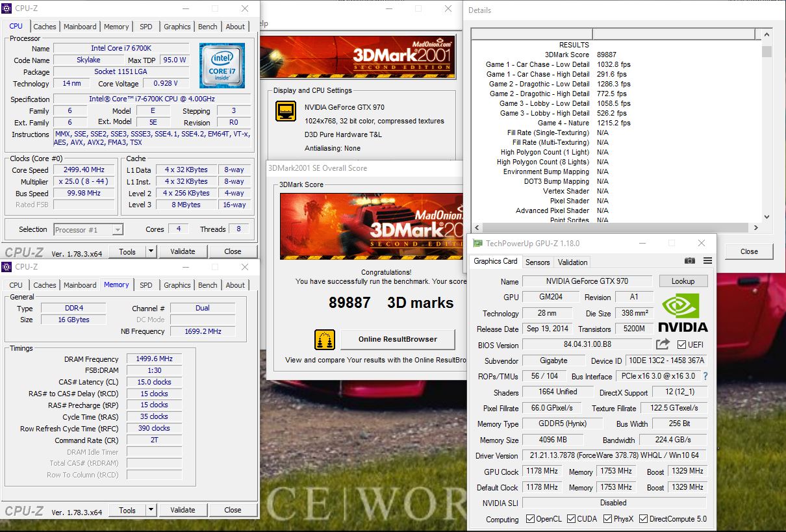Click the Online ResultBrowser tree icon

click(325, 339)
